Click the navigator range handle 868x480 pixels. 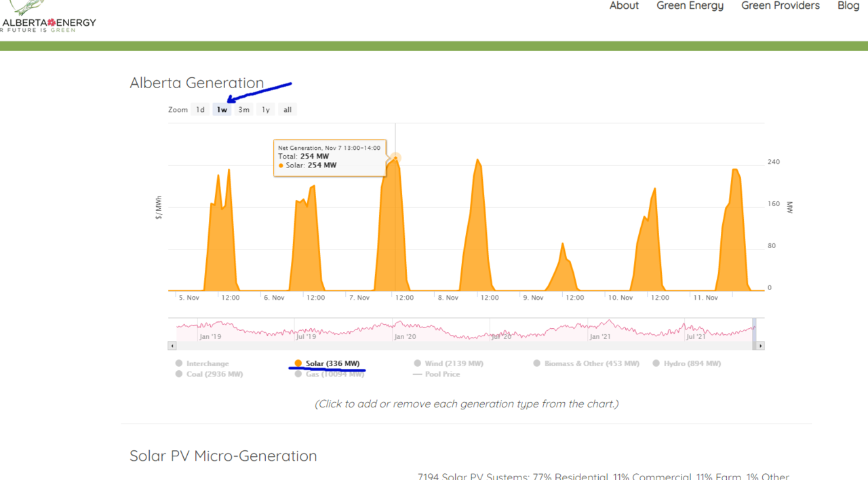tap(754, 329)
